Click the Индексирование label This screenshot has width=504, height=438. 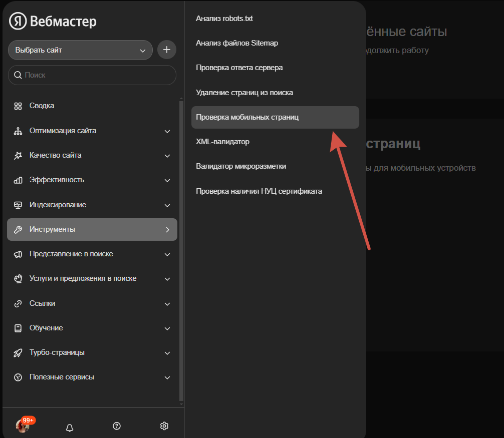(x=58, y=205)
